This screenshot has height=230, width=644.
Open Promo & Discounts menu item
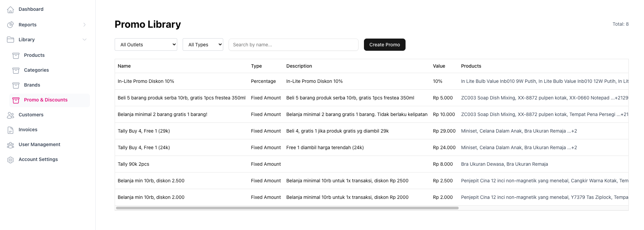(46, 100)
